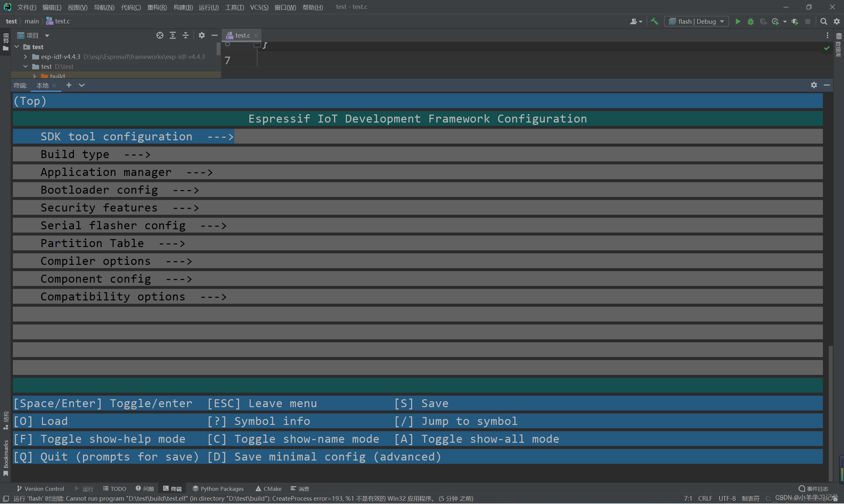Click the Build hammer icon

pyautogui.click(x=654, y=21)
